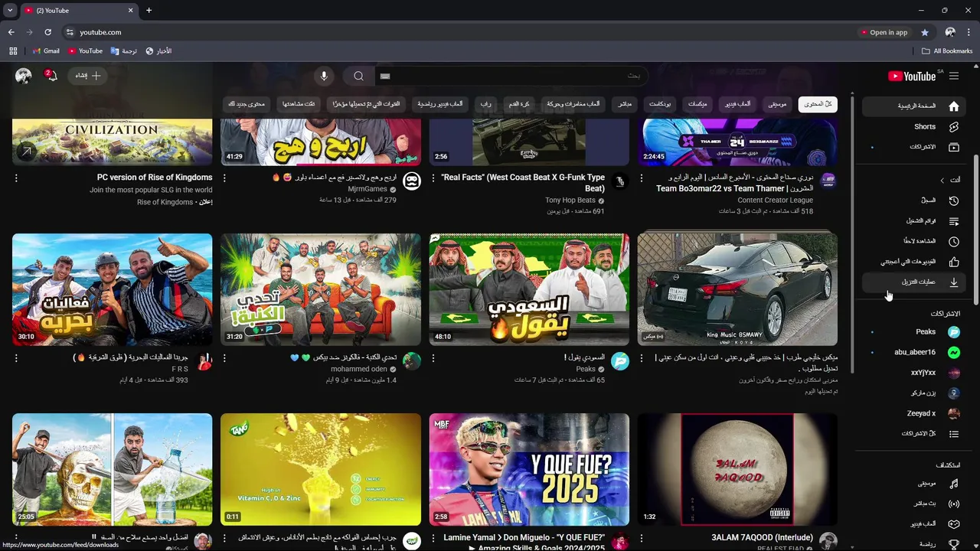Screen dimensions: 980x551
Task: Open options menu for the Content Creator League video
Action: [x=642, y=178]
